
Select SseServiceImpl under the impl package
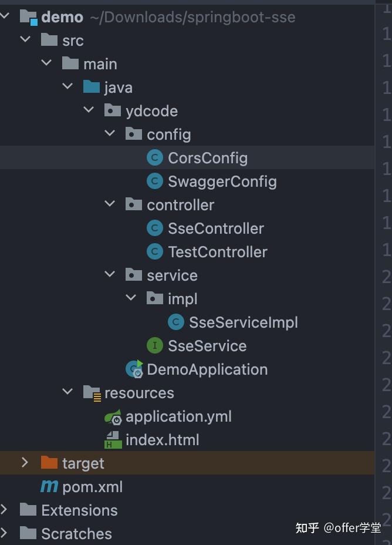[x=236, y=322]
